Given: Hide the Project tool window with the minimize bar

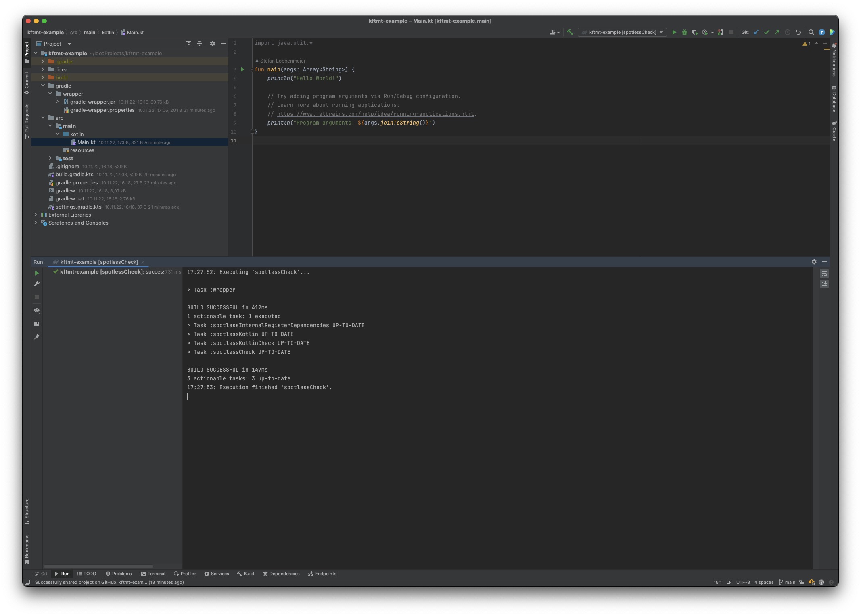Looking at the screenshot, I should pyautogui.click(x=224, y=44).
